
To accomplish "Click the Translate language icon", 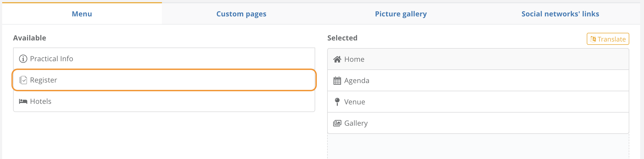I will 593,39.
